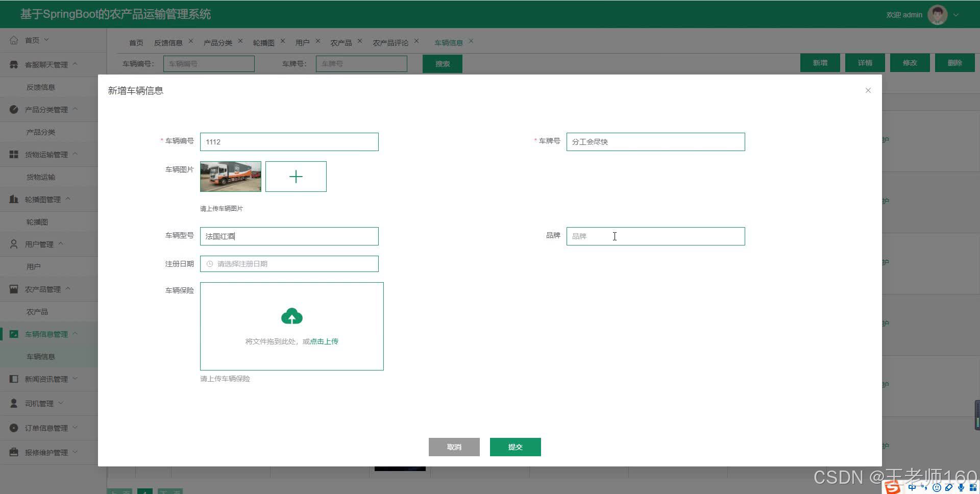Click the 修改 button behind dialog
980x494 pixels.
pyautogui.click(x=910, y=63)
